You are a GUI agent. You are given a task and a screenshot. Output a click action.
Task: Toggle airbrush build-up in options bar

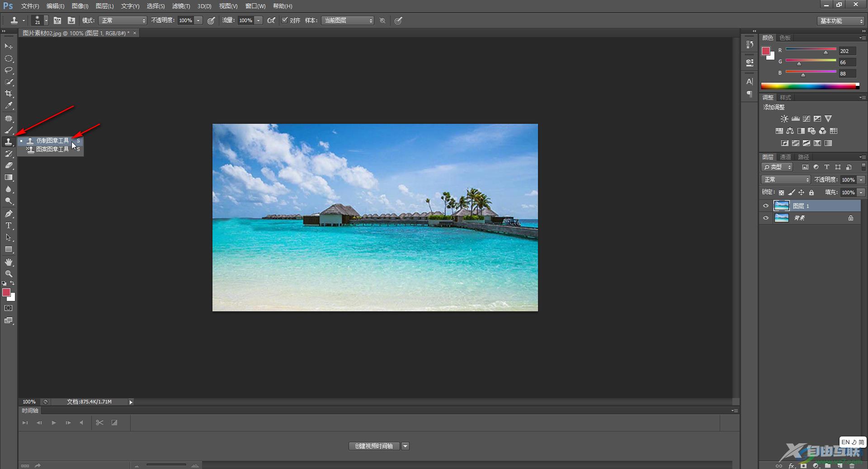point(271,20)
